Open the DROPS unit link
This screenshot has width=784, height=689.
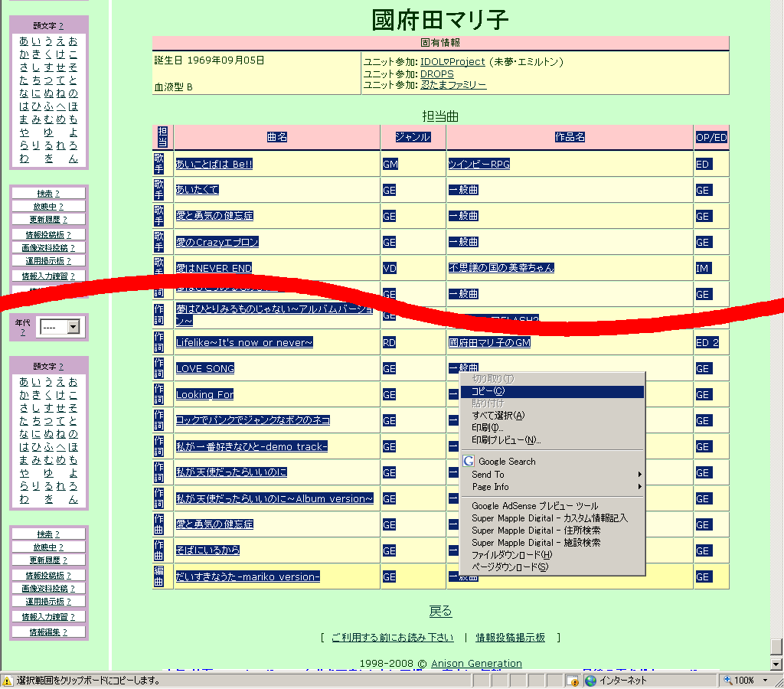tap(436, 74)
